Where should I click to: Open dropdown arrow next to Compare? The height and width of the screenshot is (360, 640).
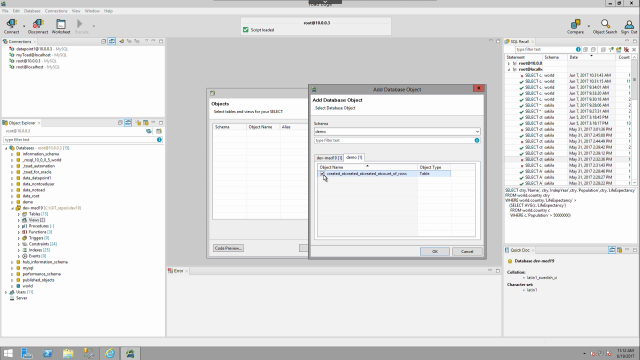click(x=589, y=26)
